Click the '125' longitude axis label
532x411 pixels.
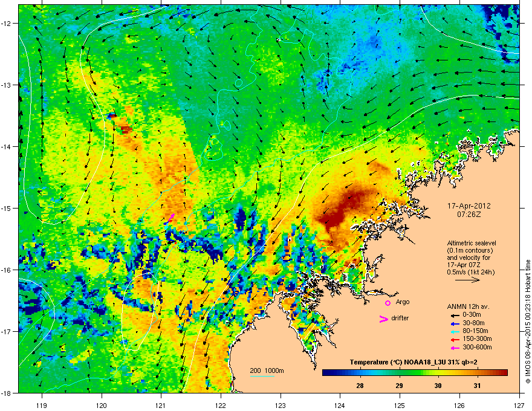(400, 405)
